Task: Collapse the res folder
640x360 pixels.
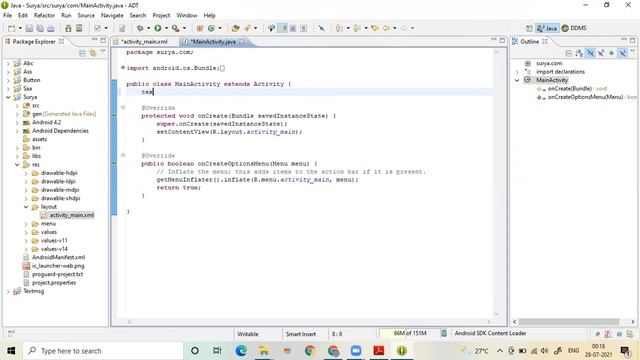Action: click(x=17, y=165)
